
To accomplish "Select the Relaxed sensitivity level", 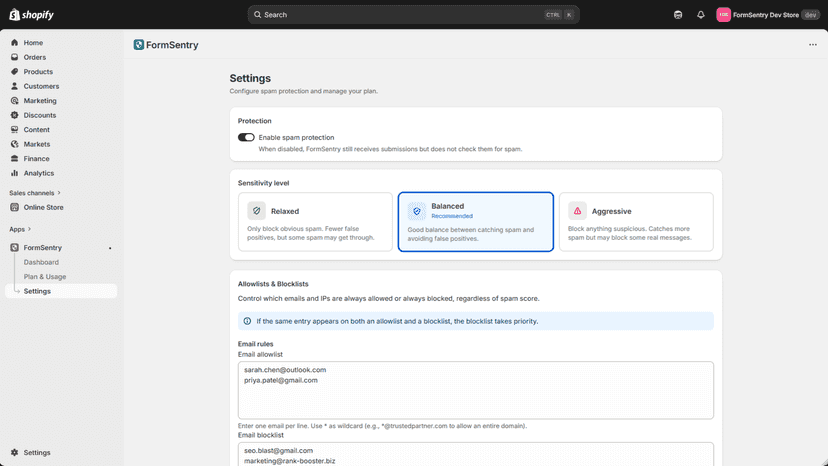I will click(315, 222).
